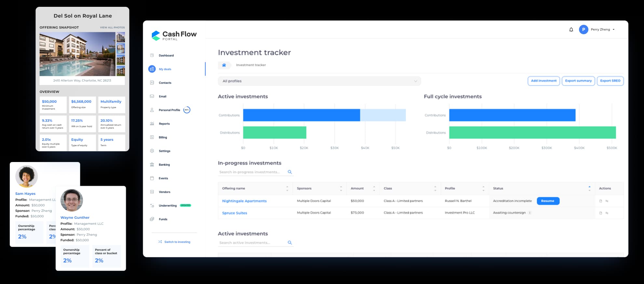Click info icon beside Awaiting countersign
This screenshot has height=284, width=644.
(530, 213)
